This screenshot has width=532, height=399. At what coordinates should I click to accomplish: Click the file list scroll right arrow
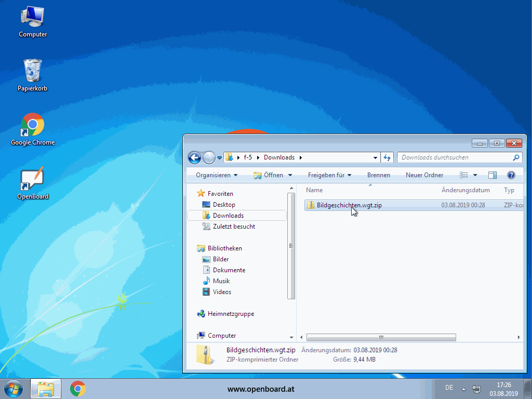click(519, 337)
